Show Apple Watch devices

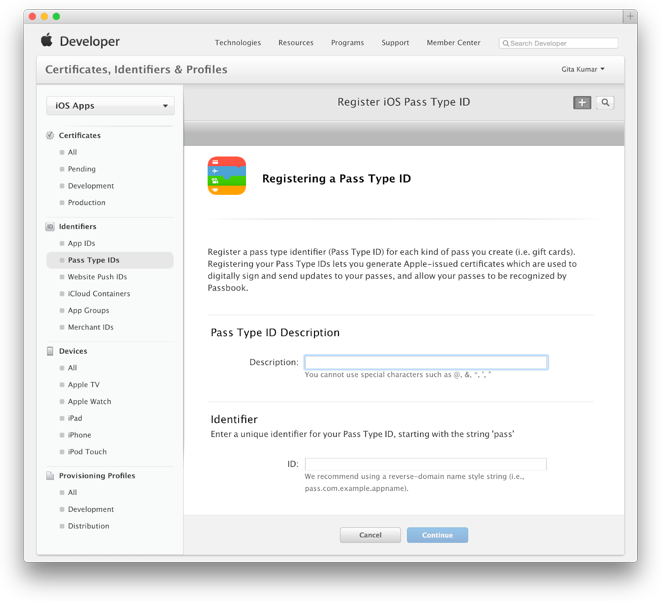tap(89, 402)
